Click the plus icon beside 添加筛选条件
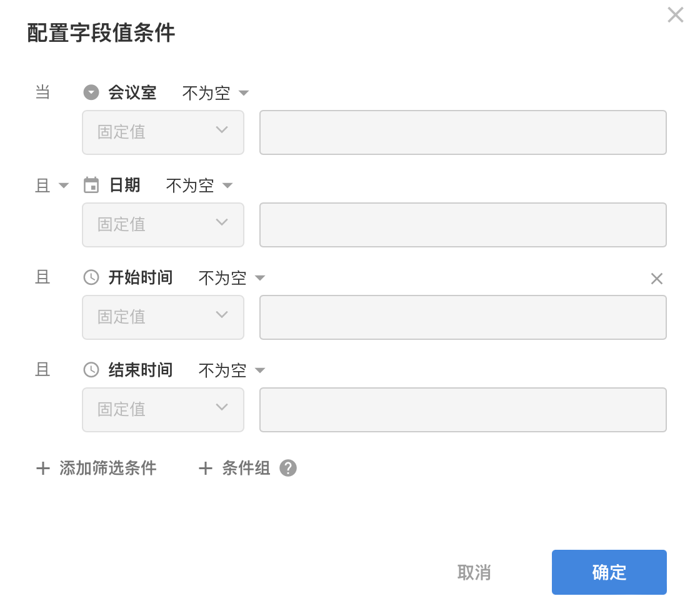The image size is (695, 616). [x=43, y=469]
